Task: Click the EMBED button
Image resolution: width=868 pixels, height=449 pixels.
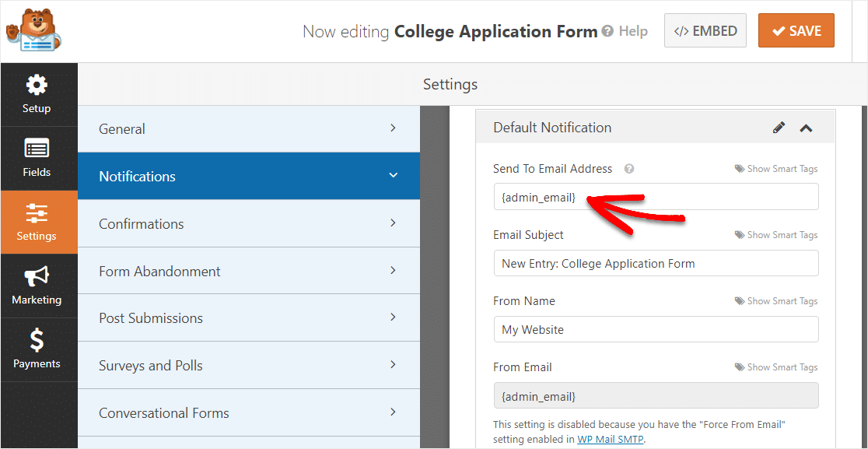Action: (705, 30)
